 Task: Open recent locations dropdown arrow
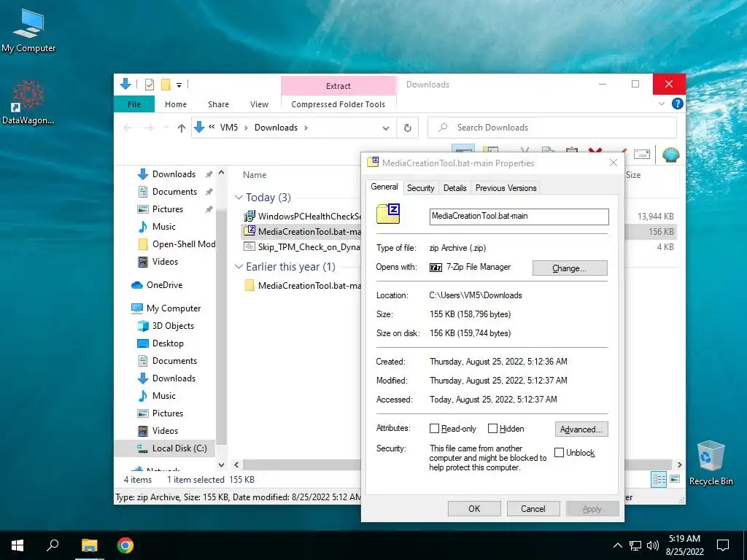166,128
